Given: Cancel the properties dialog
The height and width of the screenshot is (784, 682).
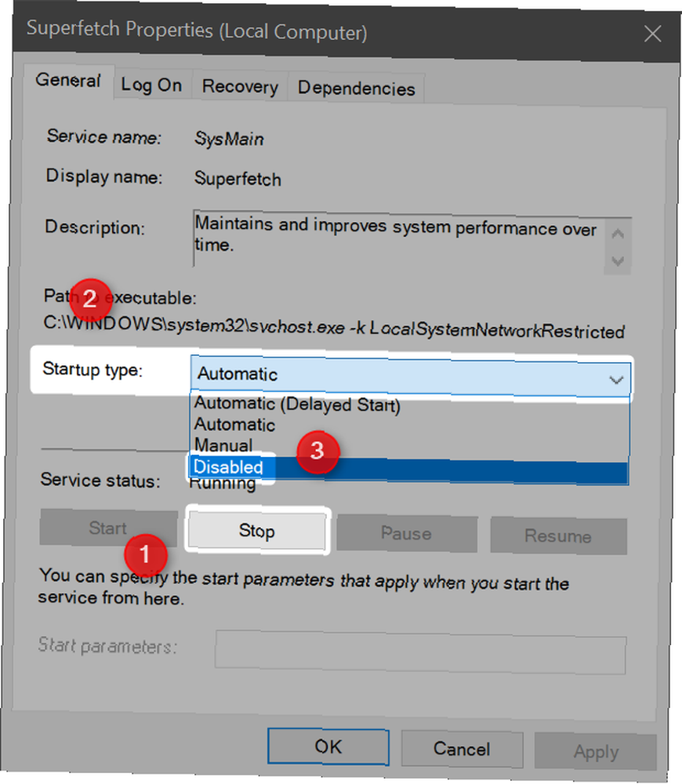Looking at the screenshot, I should [x=462, y=749].
